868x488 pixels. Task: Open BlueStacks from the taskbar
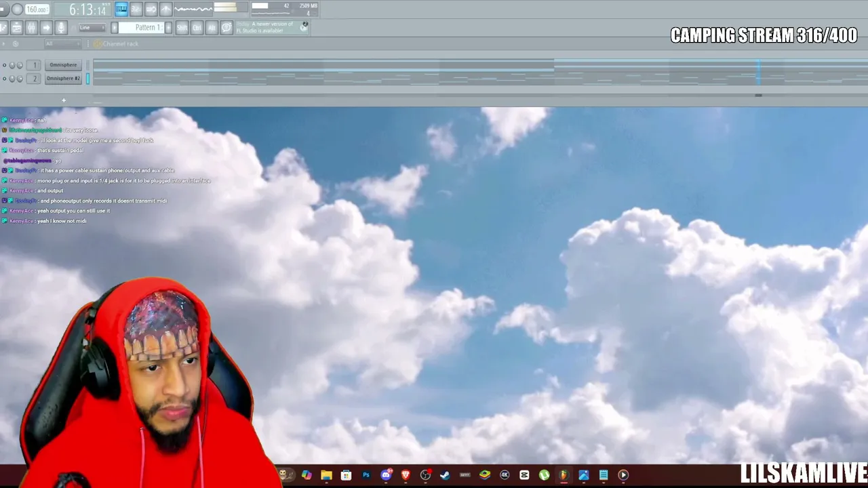pos(485,475)
